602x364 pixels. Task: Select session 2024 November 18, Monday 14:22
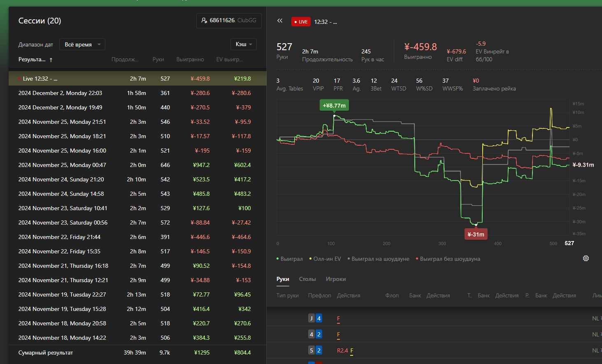click(x=137, y=338)
